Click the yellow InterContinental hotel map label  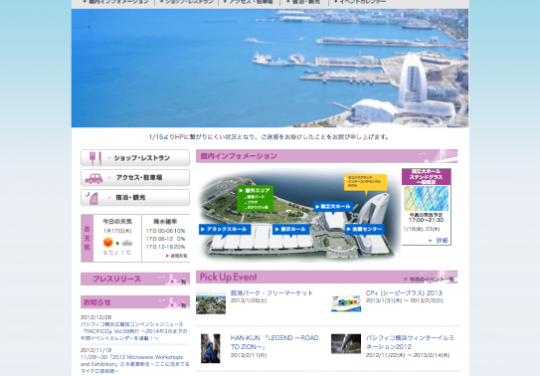(365, 182)
